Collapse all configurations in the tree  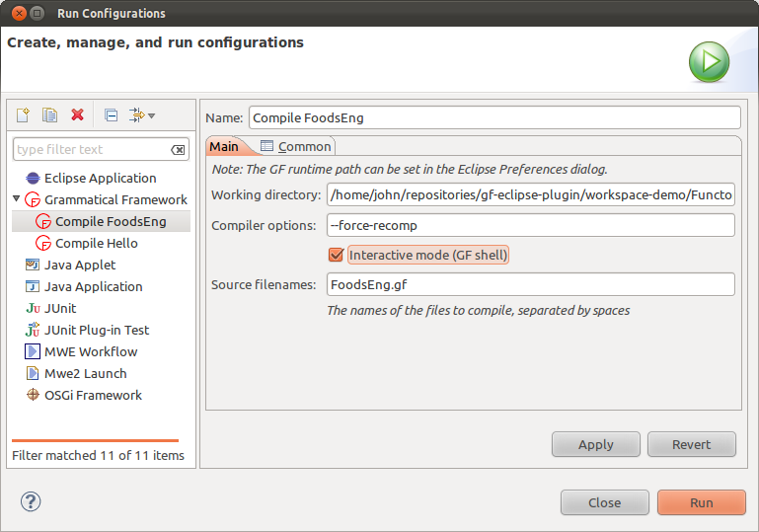111,115
